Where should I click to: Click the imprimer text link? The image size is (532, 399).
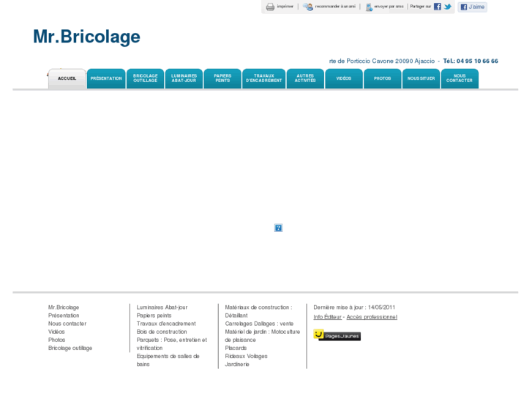tap(285, 7)
